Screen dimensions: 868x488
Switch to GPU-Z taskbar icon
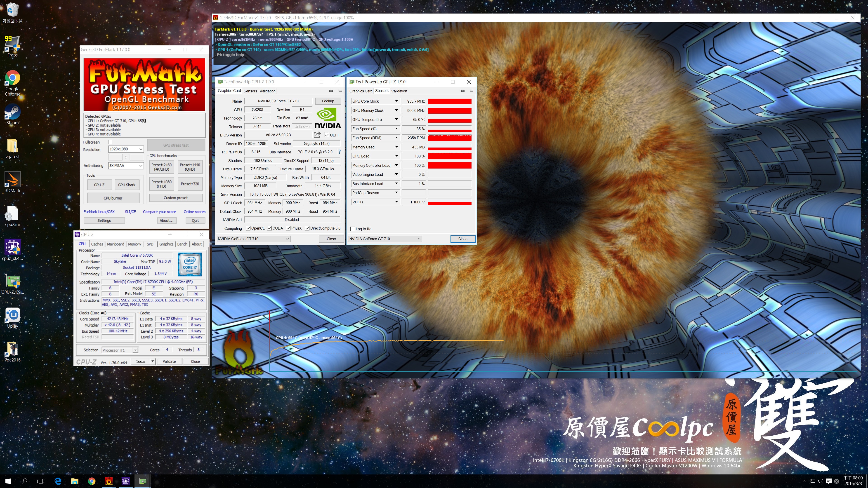tap(143, 481)
